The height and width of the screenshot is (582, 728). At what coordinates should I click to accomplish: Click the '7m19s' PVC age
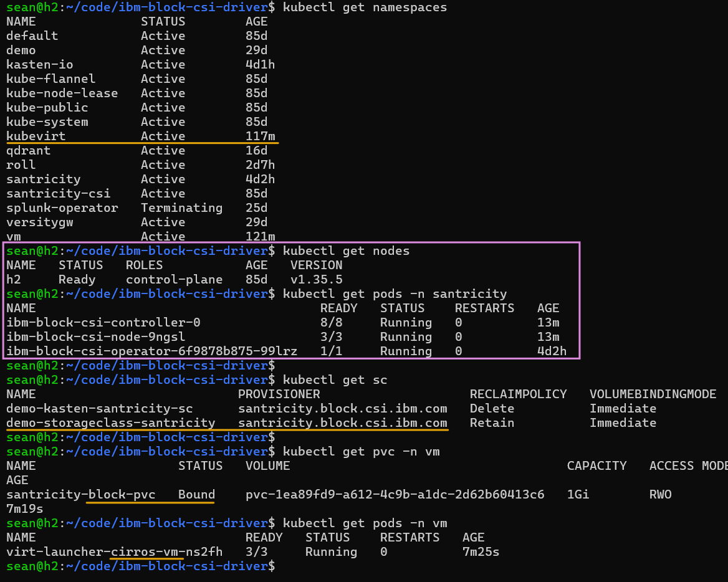click(x=24, y=509)
